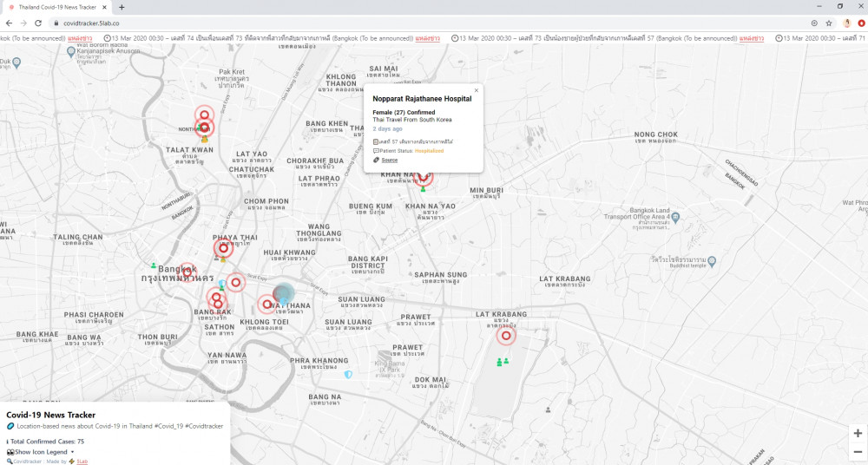Click the clock icon before case 73 ticker item

pos(455,38)
